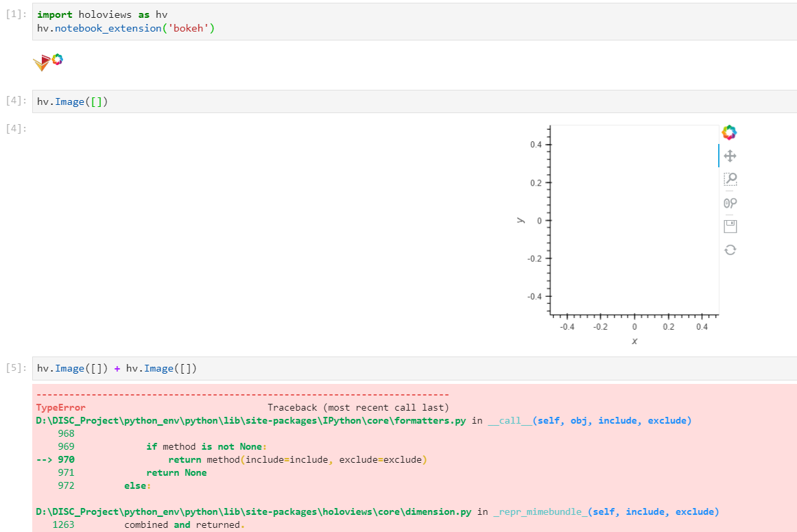Viewport: 797px width, 532px height.
Task: Click the x axis label of the plot
Action: pyautogui.click(x=634, y=341)
